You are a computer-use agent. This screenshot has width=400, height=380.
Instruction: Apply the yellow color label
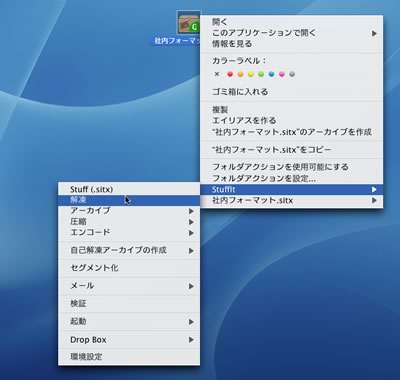(x=251, y=74)
